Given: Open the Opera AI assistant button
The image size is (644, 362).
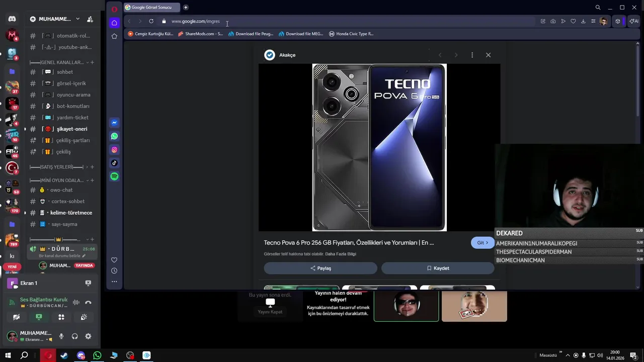Looking at the screenshot, I should [634, 21].
